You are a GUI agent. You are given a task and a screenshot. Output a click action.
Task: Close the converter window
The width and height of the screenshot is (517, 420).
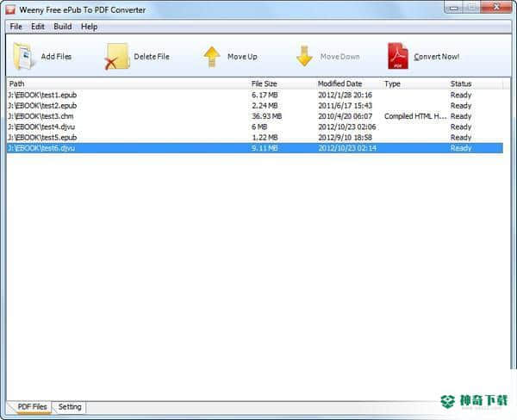click(x=496, y=7)
